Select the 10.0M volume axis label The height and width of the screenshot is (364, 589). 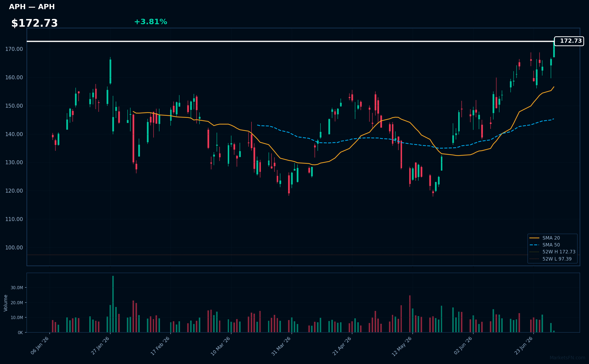point(17,318)
